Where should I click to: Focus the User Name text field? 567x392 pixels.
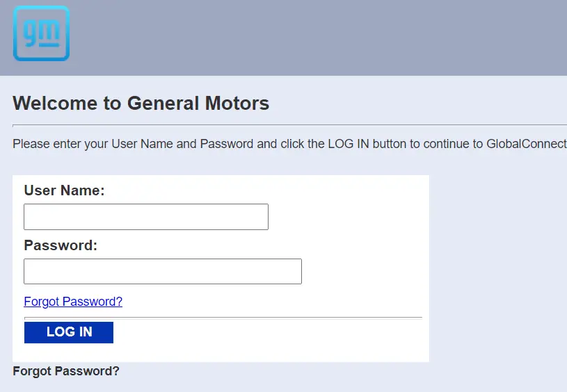tap(146, 217)
